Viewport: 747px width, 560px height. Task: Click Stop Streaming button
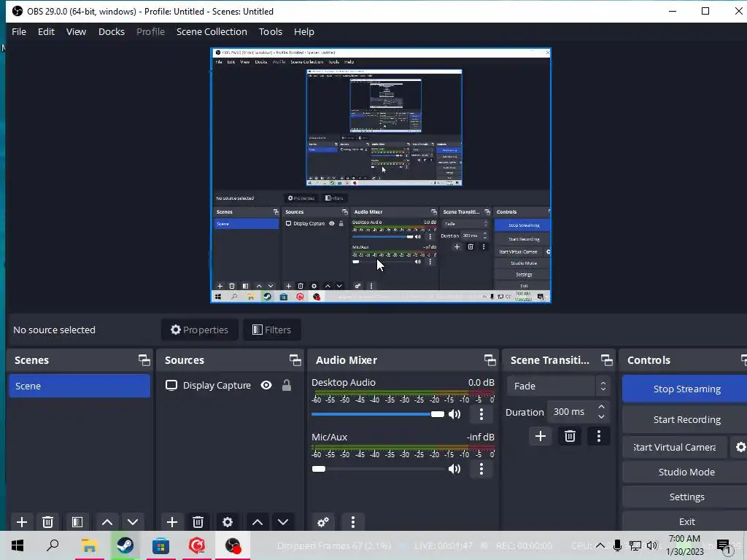[686, 389]
